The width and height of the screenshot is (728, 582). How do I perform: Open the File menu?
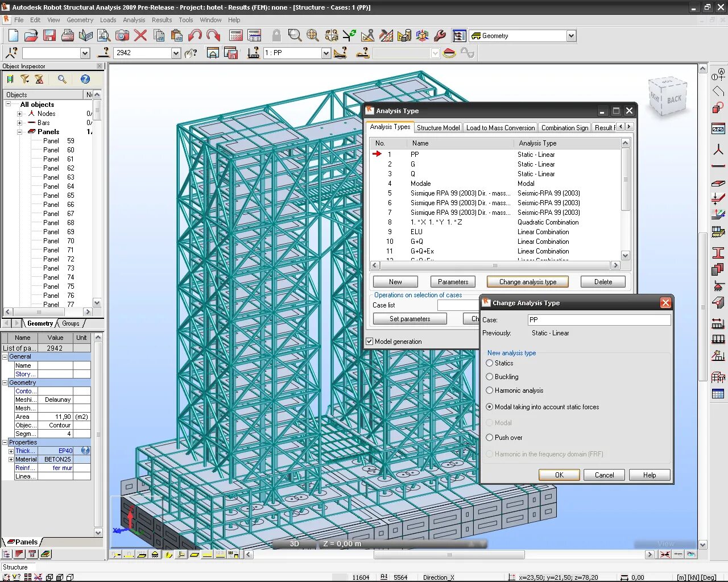tap(19, 20)
